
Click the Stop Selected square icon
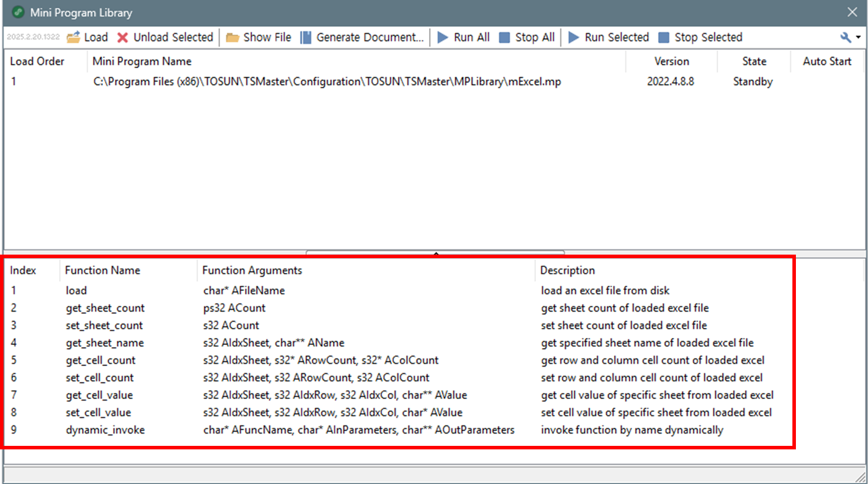pos(663,38)
